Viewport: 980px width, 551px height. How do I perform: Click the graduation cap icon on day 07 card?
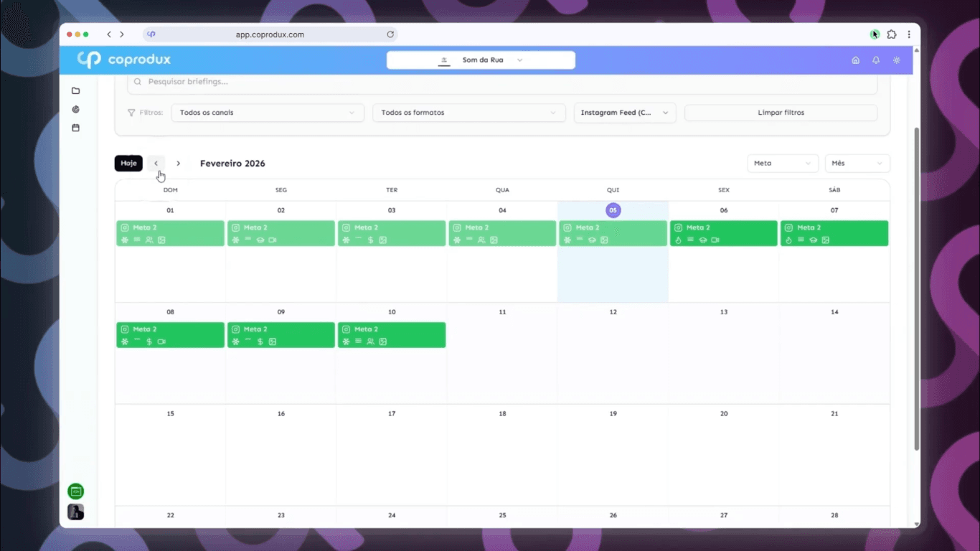pos(814,240)
